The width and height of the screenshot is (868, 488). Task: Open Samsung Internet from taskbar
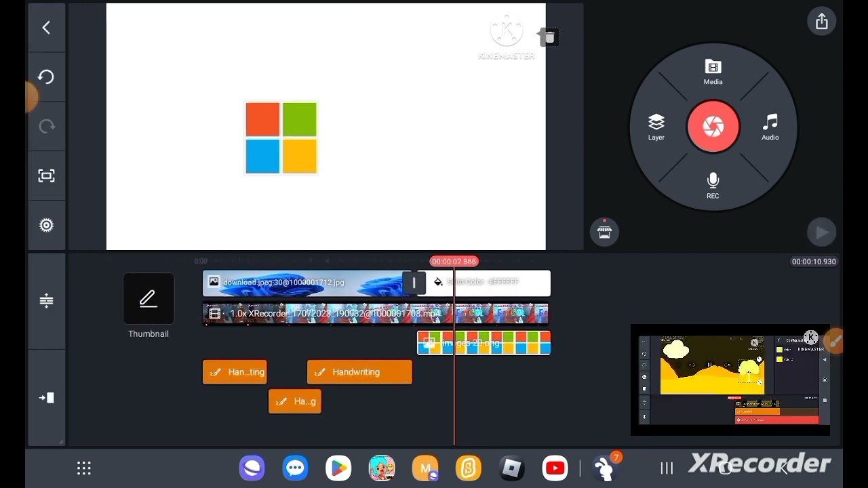tap(252, 468)
